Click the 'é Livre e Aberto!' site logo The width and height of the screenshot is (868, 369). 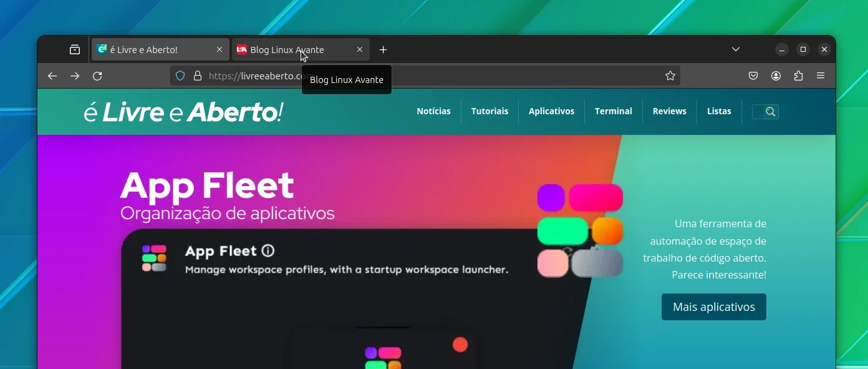(183, 112)
